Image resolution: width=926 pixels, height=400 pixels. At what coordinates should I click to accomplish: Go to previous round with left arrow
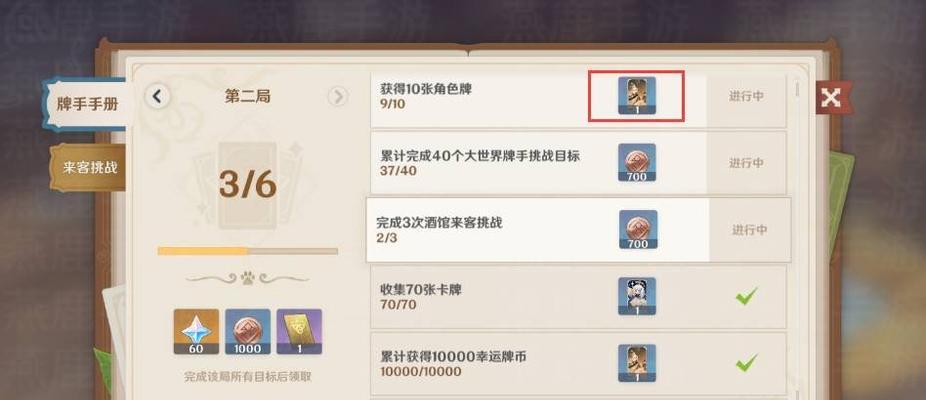coord(157,96)
